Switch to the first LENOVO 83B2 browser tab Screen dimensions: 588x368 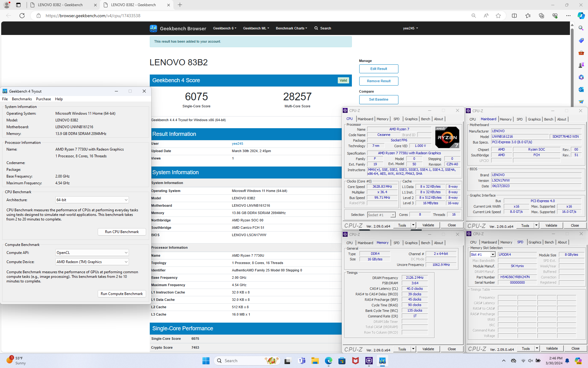(60, 5)
